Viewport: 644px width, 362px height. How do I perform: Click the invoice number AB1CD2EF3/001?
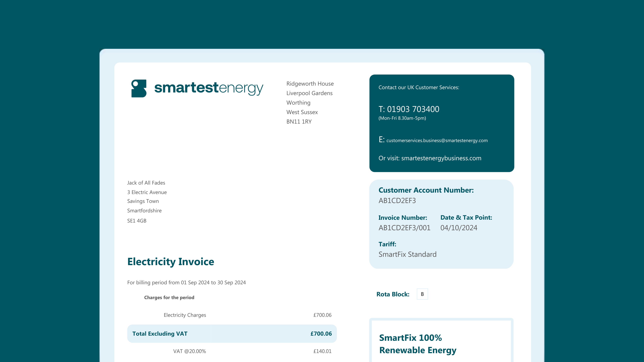(x=404, y=228)
